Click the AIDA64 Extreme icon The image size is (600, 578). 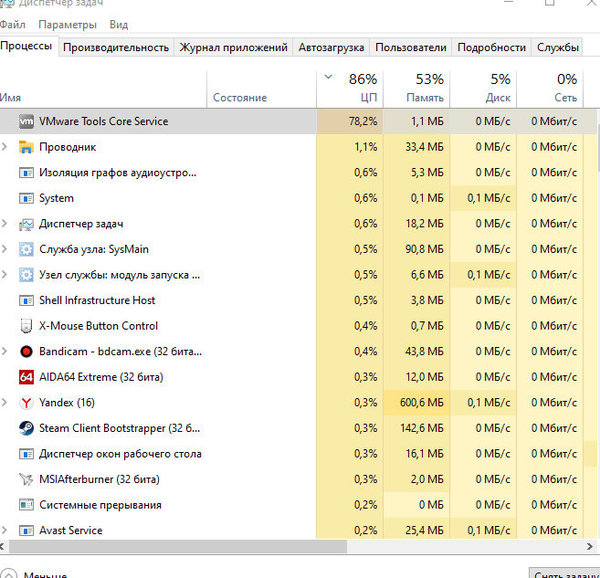pos(26,377)
